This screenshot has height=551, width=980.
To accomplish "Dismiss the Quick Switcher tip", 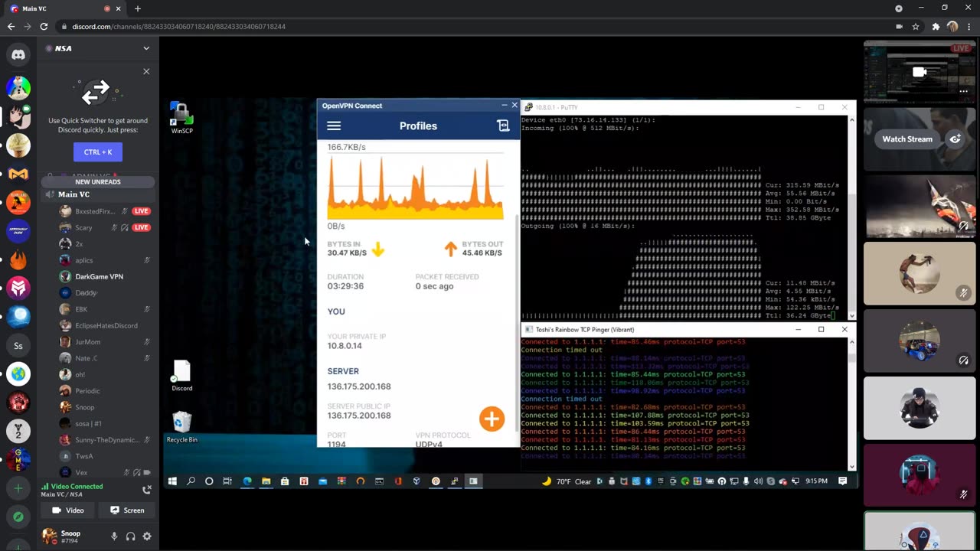I will pos(146,71).
